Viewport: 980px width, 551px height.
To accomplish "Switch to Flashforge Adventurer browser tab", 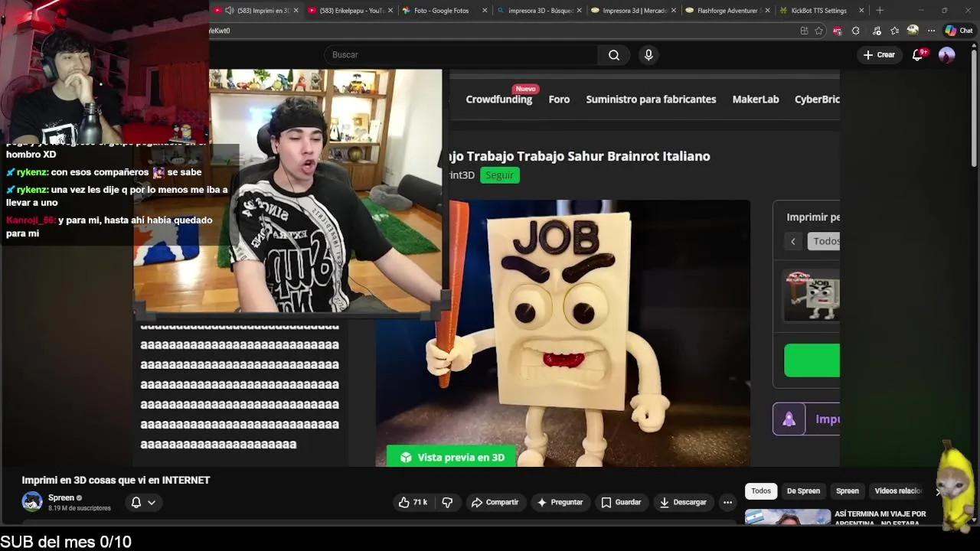I will click(728, 11).
